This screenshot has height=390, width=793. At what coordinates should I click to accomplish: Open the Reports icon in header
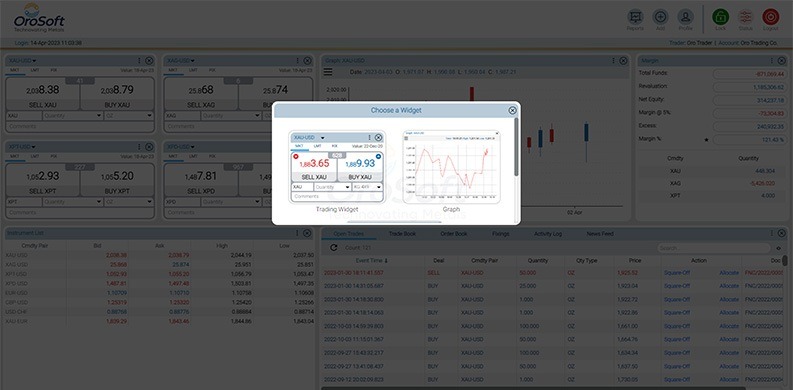pos(635,17)
